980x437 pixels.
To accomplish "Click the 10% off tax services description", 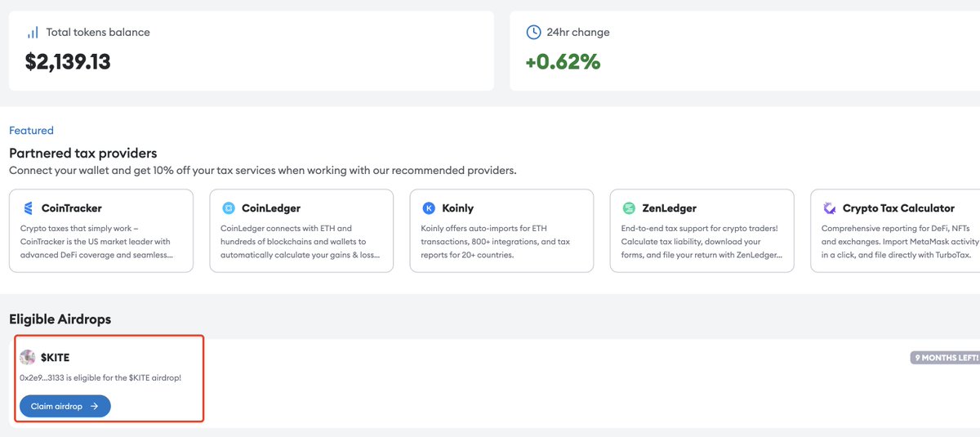I will (x=263, y=171).
